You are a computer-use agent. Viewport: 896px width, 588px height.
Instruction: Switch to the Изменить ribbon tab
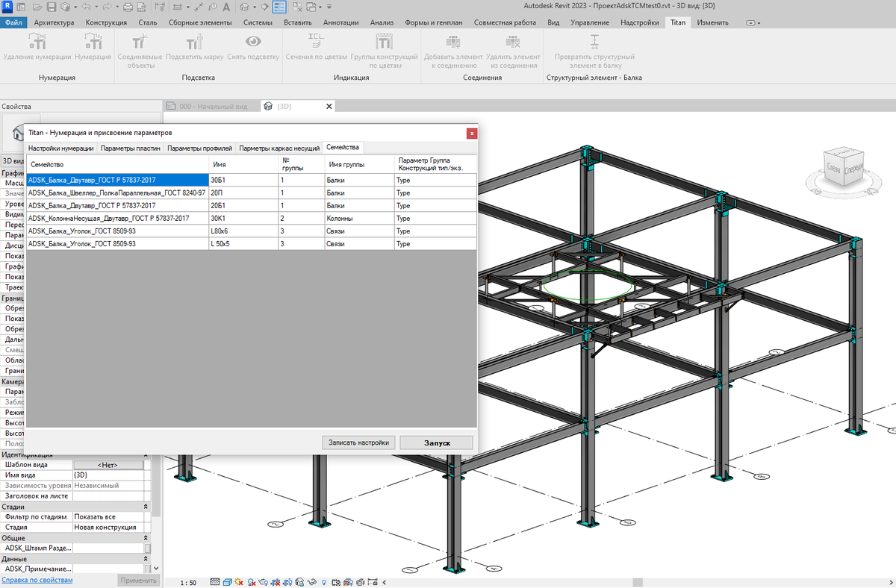(712, 22)
